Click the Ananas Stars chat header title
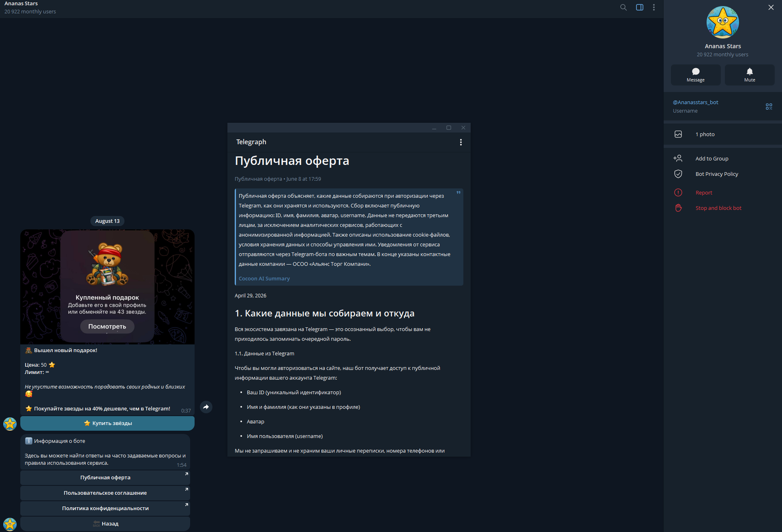The image size is (782, 532). click(21, 4)
